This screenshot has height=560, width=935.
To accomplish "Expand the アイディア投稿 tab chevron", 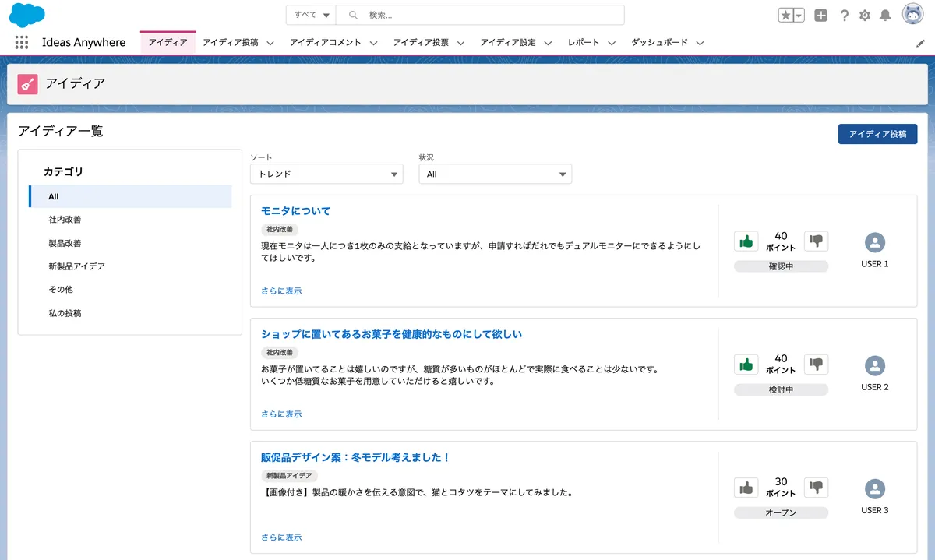I will pyautogui.click(x=270, y=43).
